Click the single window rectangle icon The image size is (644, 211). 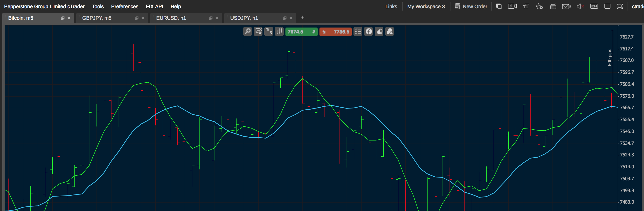click(607, 6)
